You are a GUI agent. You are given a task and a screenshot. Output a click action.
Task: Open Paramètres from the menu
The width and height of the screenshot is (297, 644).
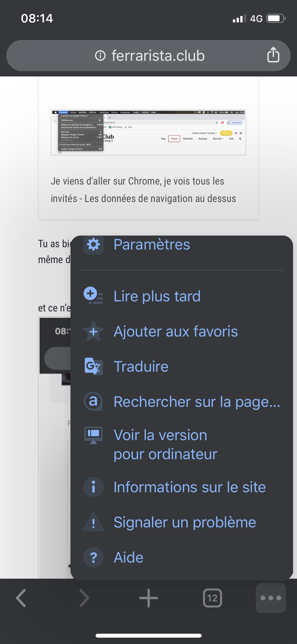[x=152, y=245]
